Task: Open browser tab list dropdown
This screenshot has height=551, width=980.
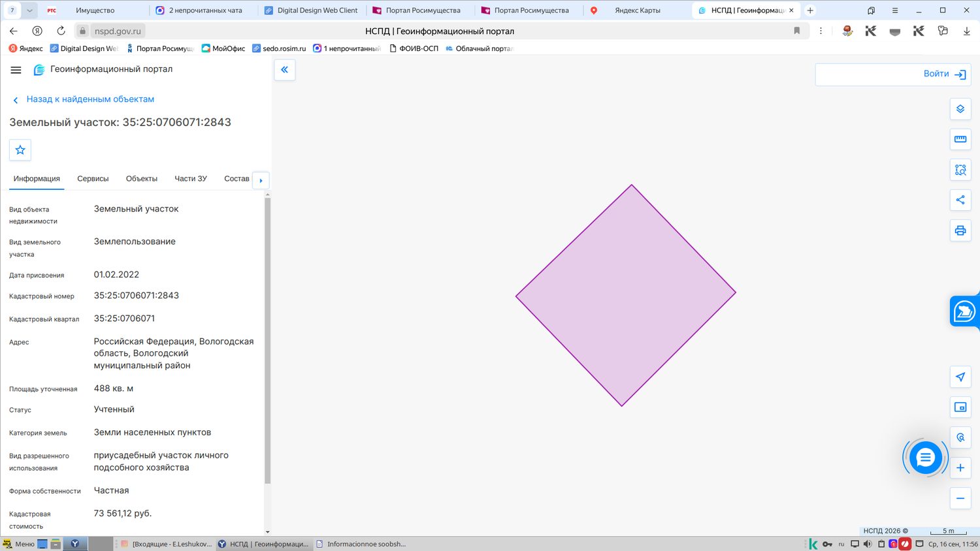Action: [29, 10]
